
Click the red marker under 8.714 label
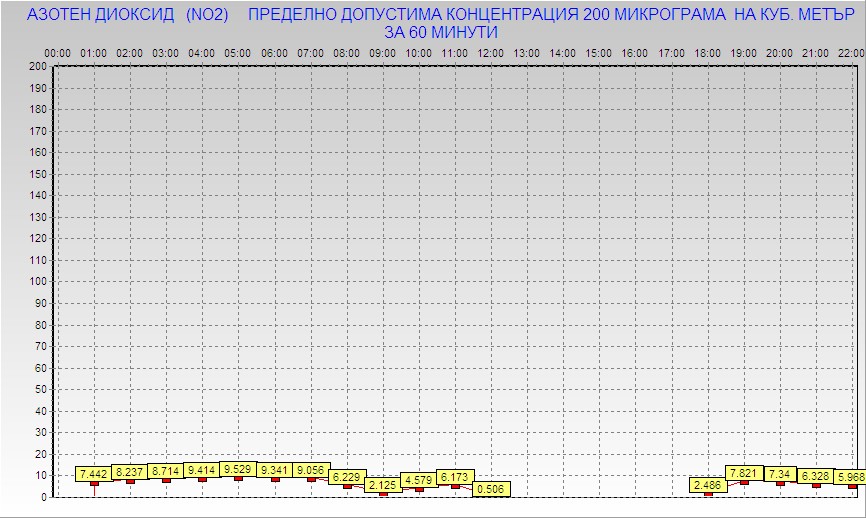[166, 480]
